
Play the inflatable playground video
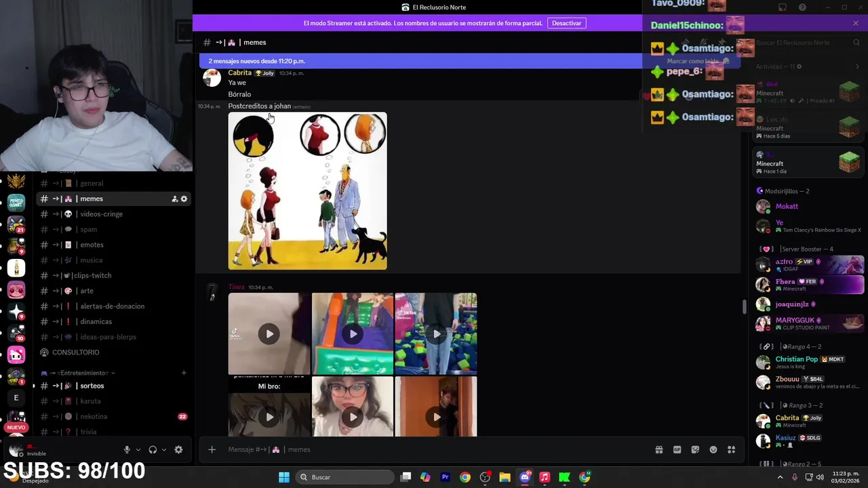click(353, 333)
